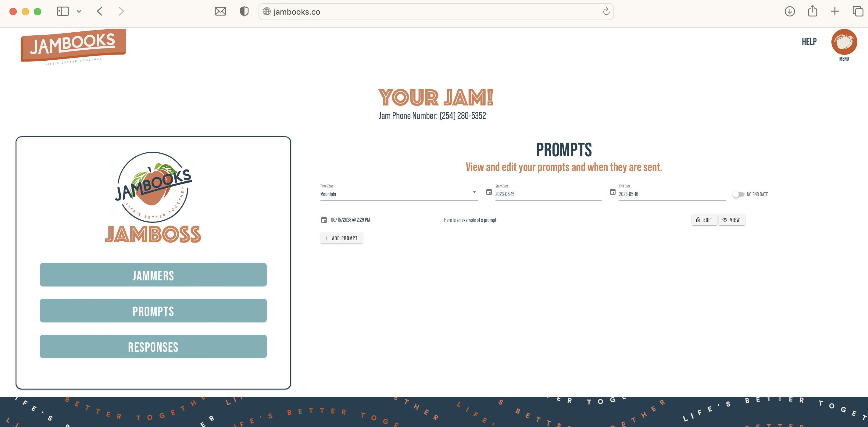Open a new tab with plus icon
The height and width of the screenshot is (427, 868).
[x=835, y=12]
